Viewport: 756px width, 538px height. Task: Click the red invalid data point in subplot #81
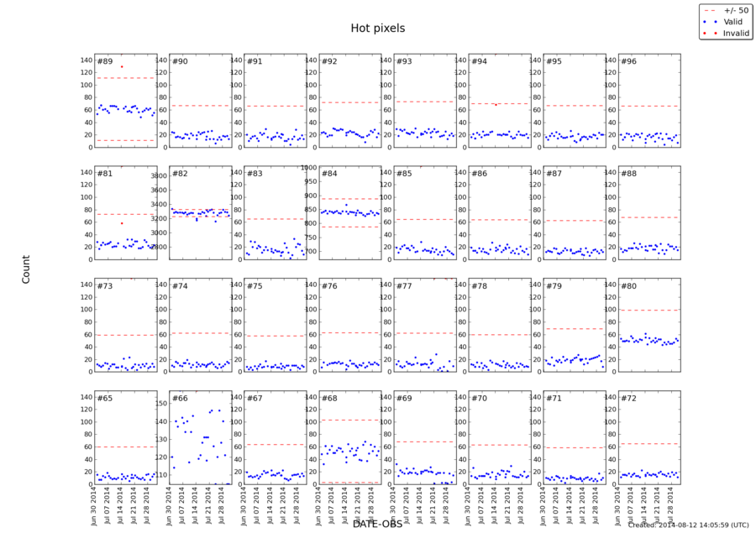pyautogui.click(x=122, y=222)
